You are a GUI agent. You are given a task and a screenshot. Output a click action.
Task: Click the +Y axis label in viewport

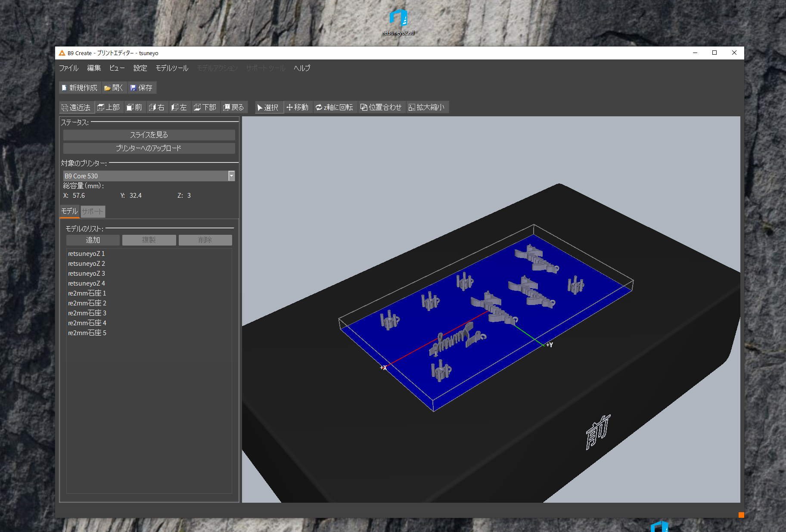[x=550, y=345]
